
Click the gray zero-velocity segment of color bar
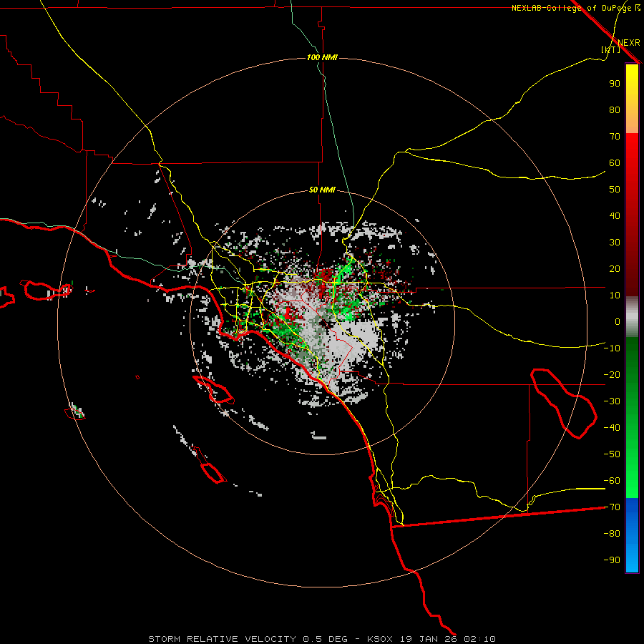632,317
